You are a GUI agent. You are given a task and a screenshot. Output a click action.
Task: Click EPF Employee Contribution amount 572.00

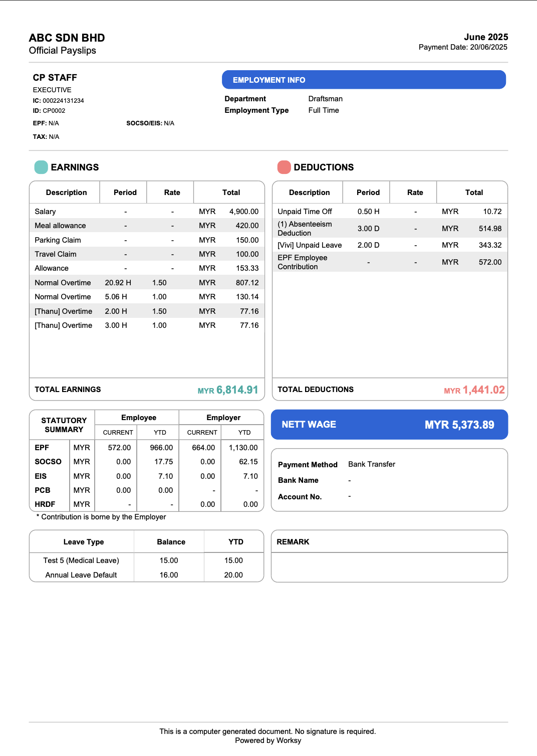tap(490, 262)
